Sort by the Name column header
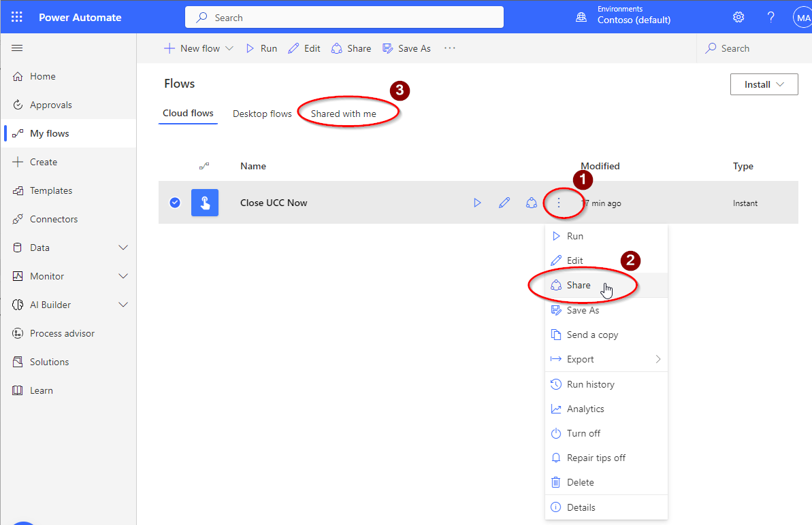This screenshot has width=812, height=525. click(253, 166)
